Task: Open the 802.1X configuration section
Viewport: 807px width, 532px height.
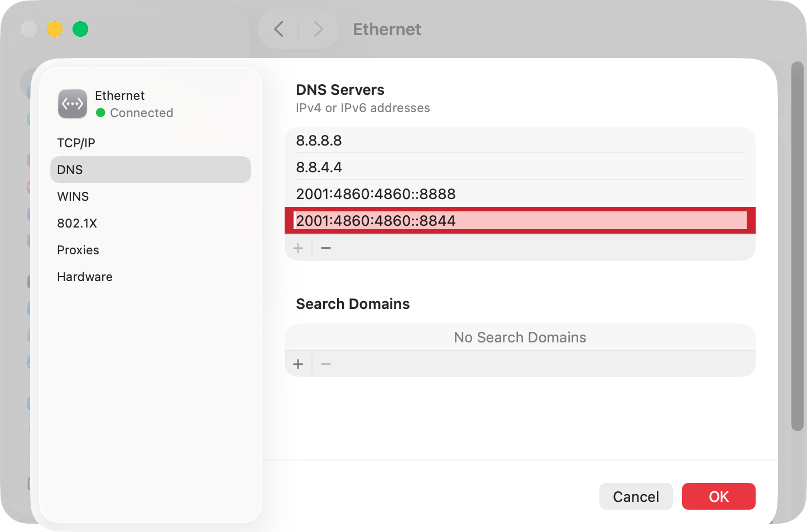Action: [x=77, y=223]
